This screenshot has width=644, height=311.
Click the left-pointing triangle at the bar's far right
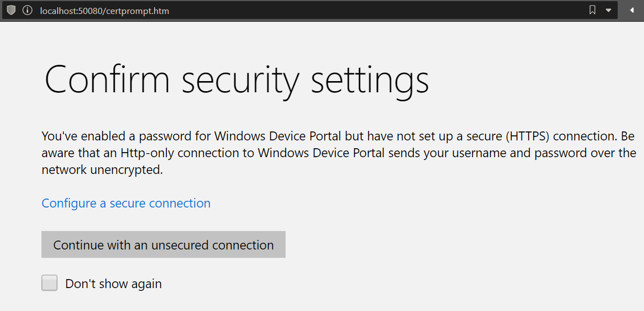click(x=632, y=11)
